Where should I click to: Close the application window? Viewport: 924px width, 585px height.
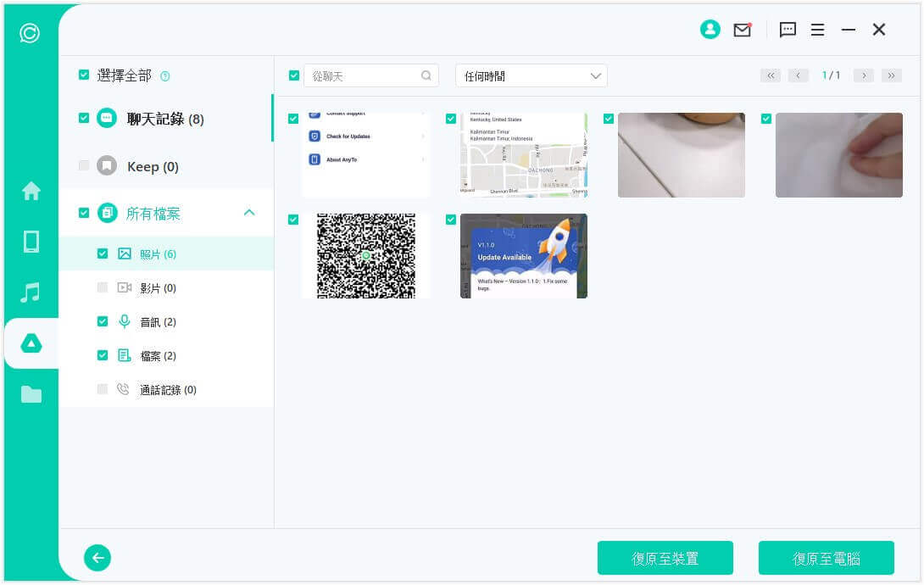pos(878,30)
